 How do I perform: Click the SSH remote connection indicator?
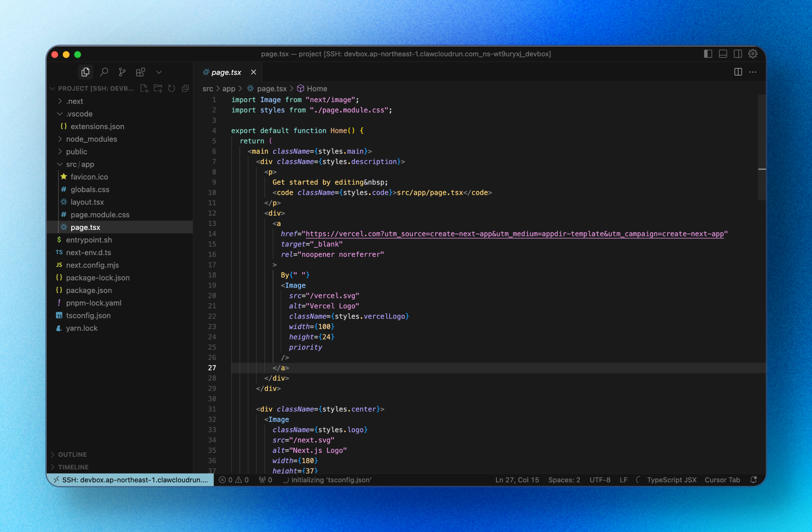[131, 480]
